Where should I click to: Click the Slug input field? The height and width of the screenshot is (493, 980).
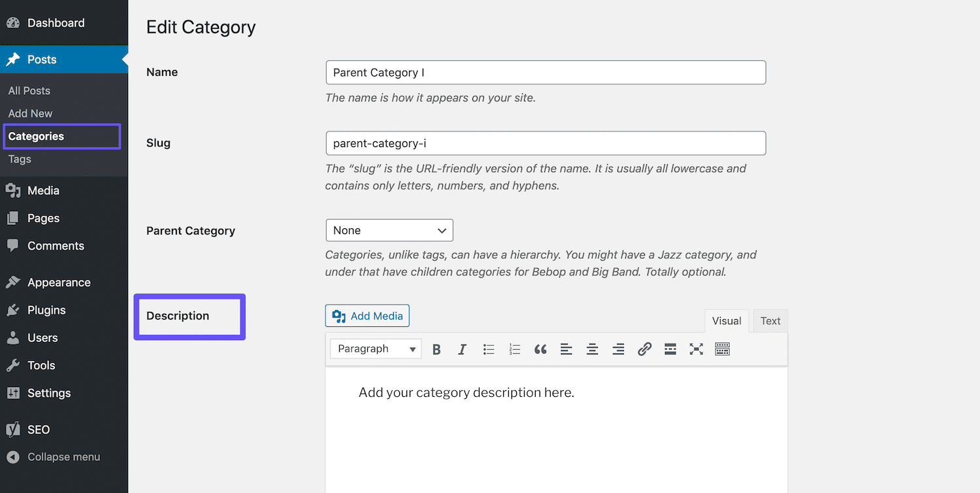point(546,143)
